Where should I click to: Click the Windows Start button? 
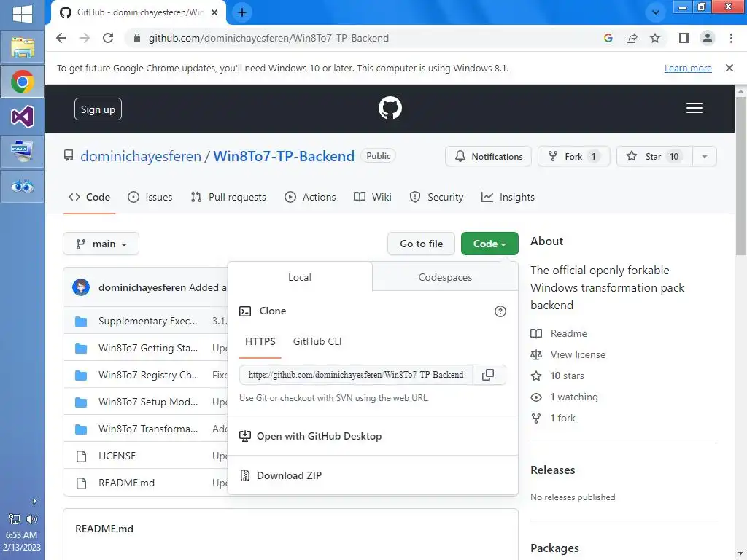click(23, 13)
